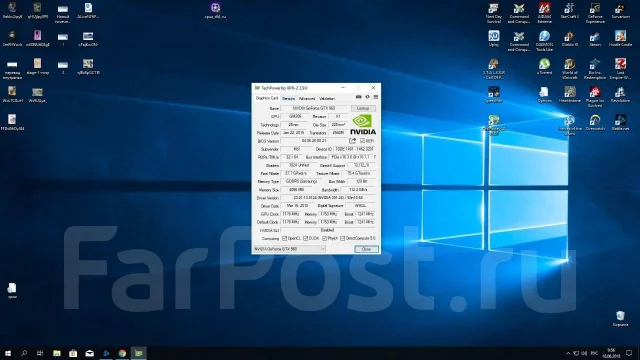Open DAEMON Tools Lite desktop shortcut
The image size is (640, 360).
(544, 40)
